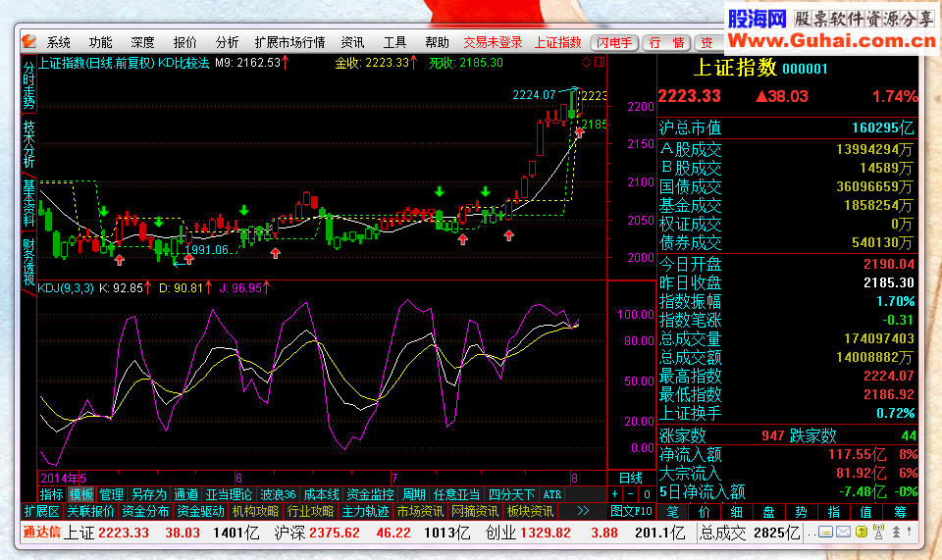Select the 资金监控 indicator tab
This screenshot has height=560, width=942.
tap(370, 494)
